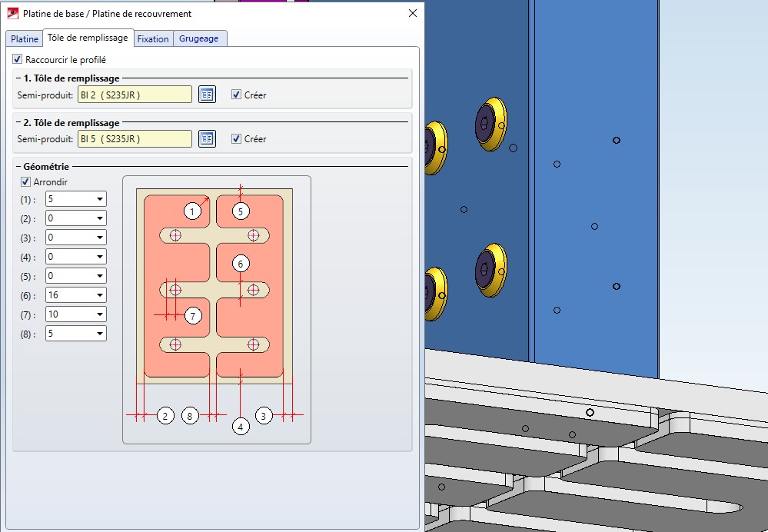Image resolution: width=768 pixels, height=532 pixels.
Task: Click the app icon in the dialog title bar
Action: [x=12, y=13]
